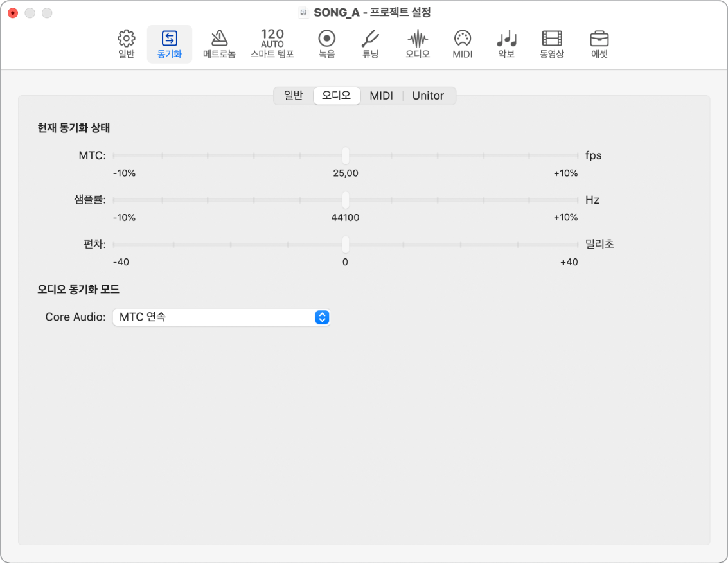Viewport: 728px width, 564px height.
Task: Select the 동기화 sync toolbar icon
Action: tap(170, 44)
